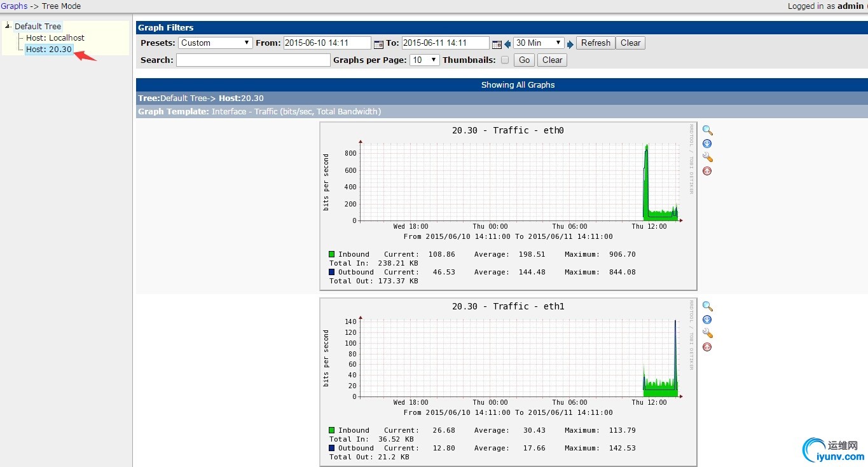Click the red up-arrow icon beside eth1 graph
The height and width of the screenshot is (467, 868).
(707, 347)
